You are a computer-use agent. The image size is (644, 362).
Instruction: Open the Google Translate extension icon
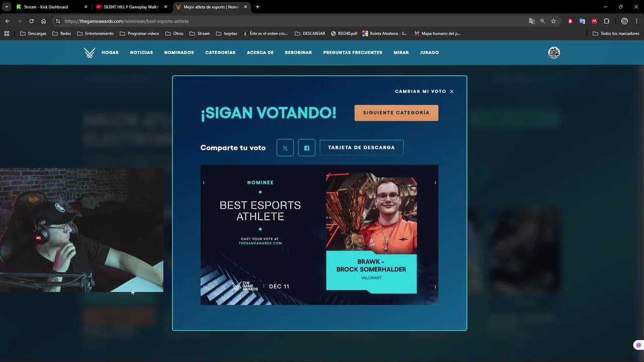click(x=582, y=21)
